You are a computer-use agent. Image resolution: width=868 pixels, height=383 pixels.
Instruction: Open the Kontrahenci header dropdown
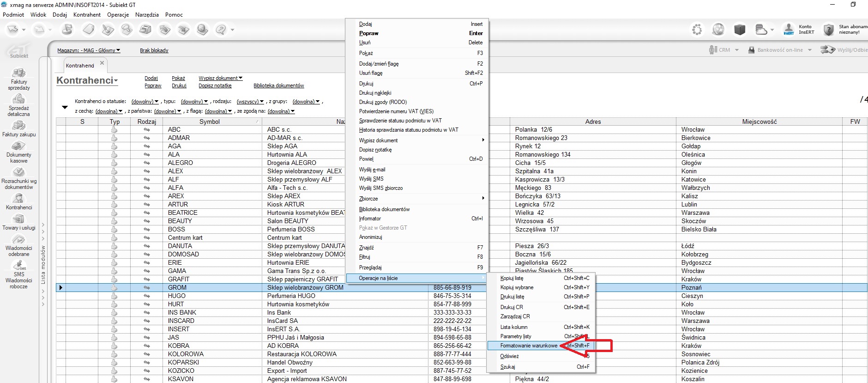pos(87,80)
